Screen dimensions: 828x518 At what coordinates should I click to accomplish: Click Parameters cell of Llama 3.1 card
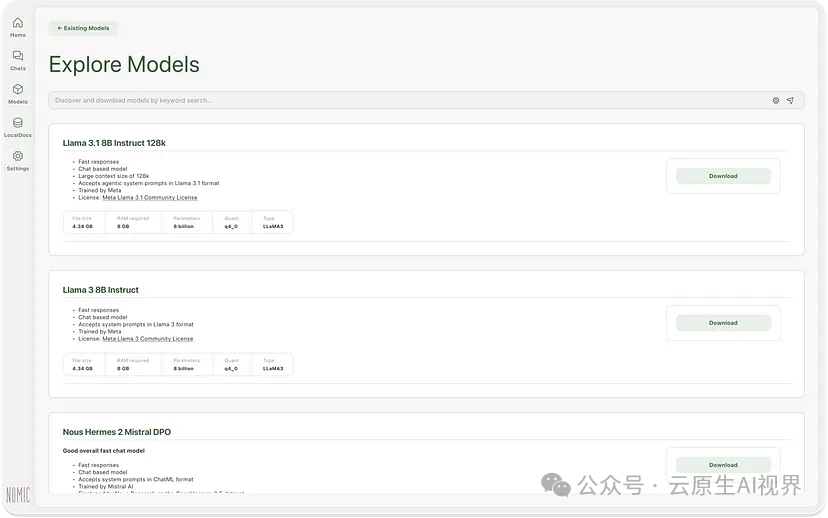click(x=187, y=222)
